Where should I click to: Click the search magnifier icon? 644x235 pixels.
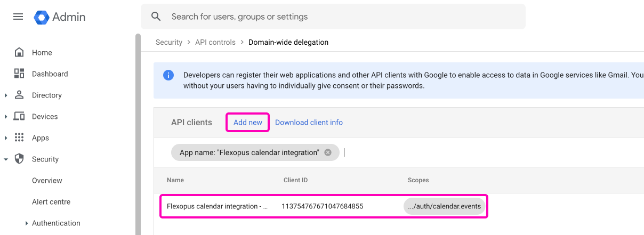(156, 17)
